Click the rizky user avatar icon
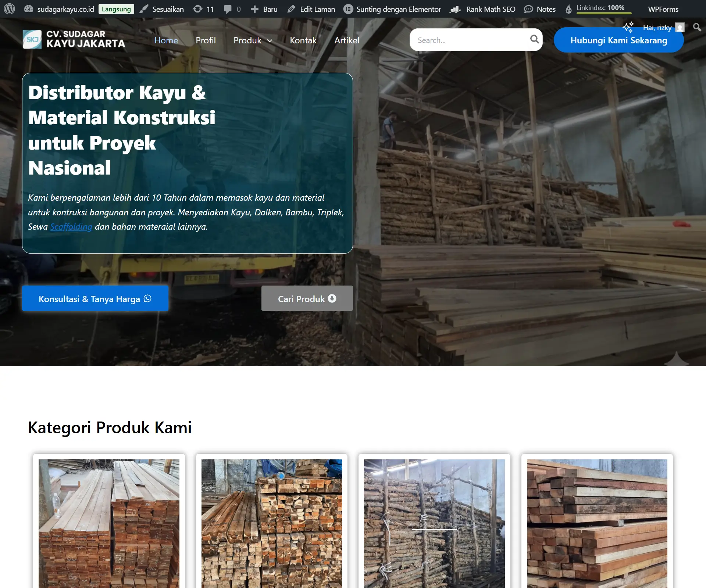The image size is (706, 588). point(680,28)
